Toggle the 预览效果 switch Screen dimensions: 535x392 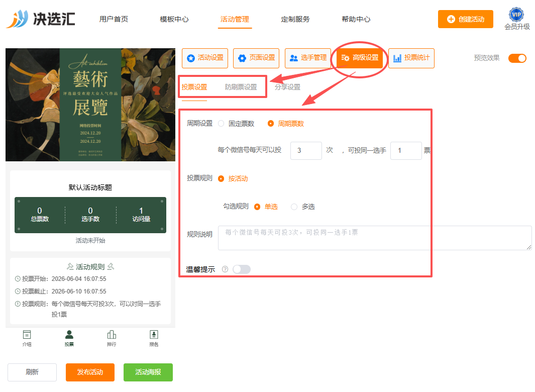pyautogui.click(x=517, y=58)
